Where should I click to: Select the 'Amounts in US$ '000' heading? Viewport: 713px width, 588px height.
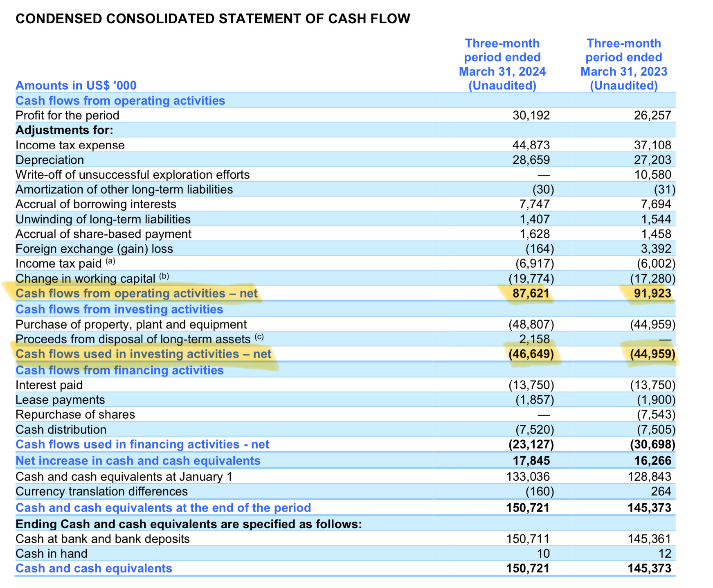76,86
